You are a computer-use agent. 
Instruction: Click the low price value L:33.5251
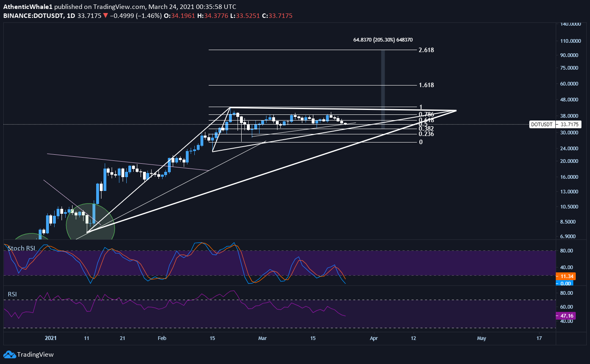(x=244, y=16)
